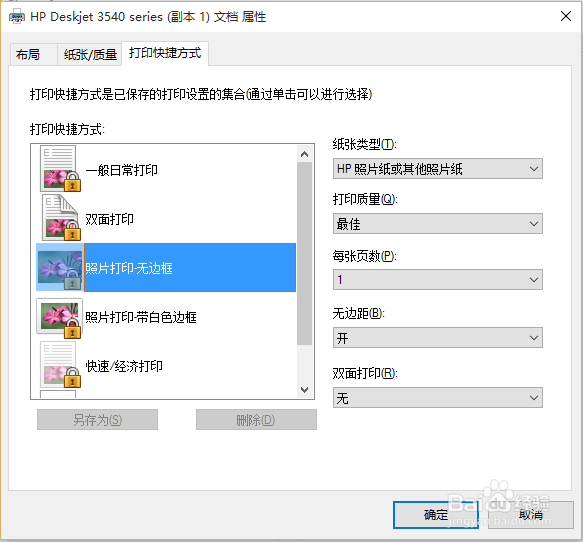Click the 取消 button
The height and width of the screenshot is (542, 583).
click(531, 515)
